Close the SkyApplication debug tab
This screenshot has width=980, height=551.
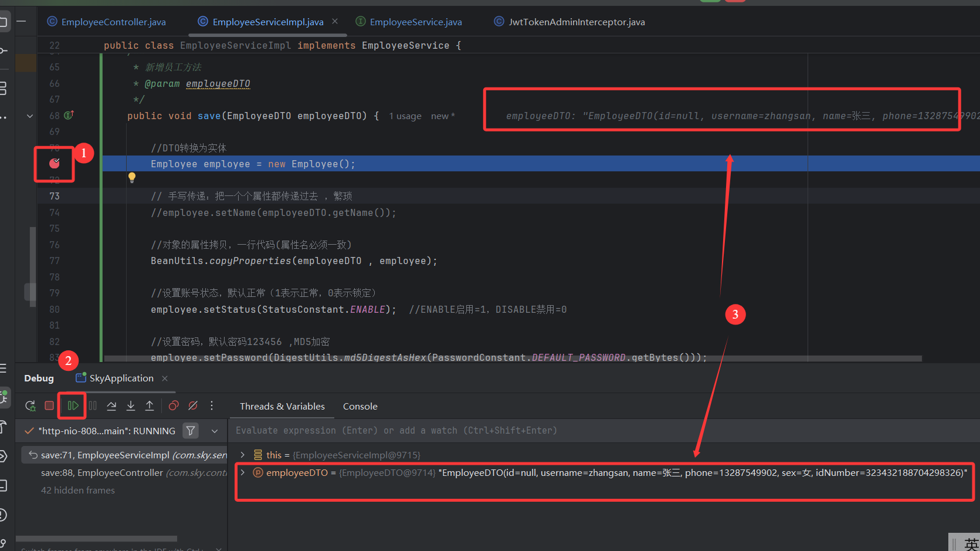[x=165, y=378]
